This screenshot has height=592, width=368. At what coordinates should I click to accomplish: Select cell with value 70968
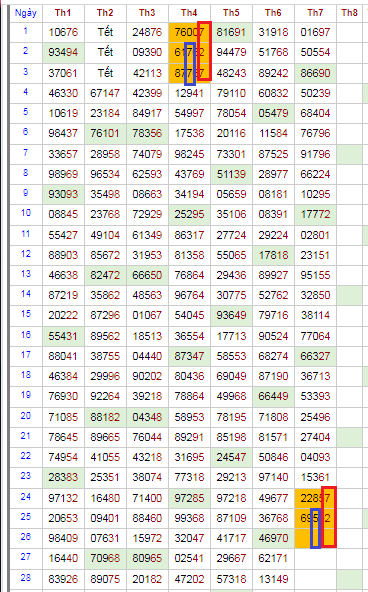coord(105,558)
